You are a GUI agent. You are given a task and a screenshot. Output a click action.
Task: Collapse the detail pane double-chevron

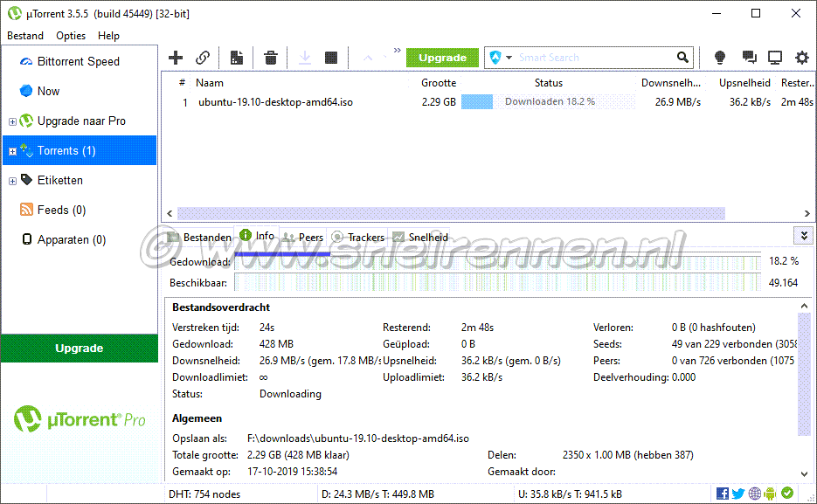[804, 236]
